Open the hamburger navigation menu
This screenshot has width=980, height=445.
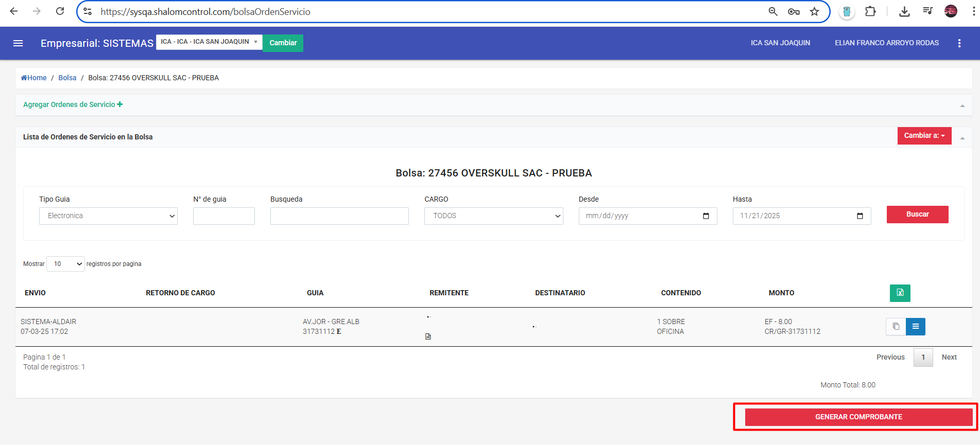tap(18, 43)
